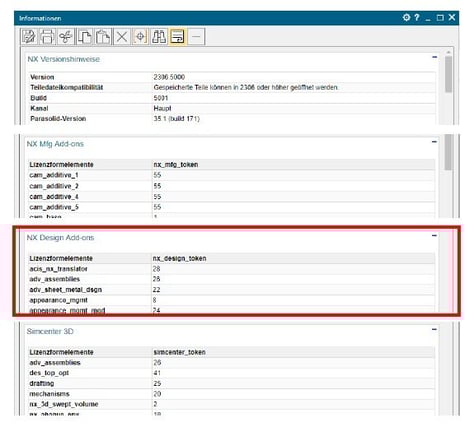The height and width of the screenshot is (427, 474).
Task: Open find with the binoculars icon
Action: click(x=159, y=36)
